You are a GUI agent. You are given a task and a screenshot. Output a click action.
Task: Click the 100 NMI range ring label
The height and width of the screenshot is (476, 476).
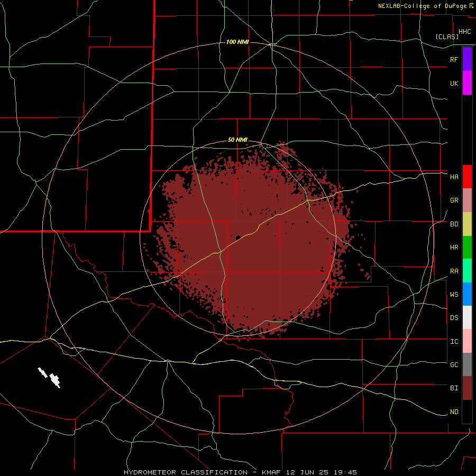(237, 42)
